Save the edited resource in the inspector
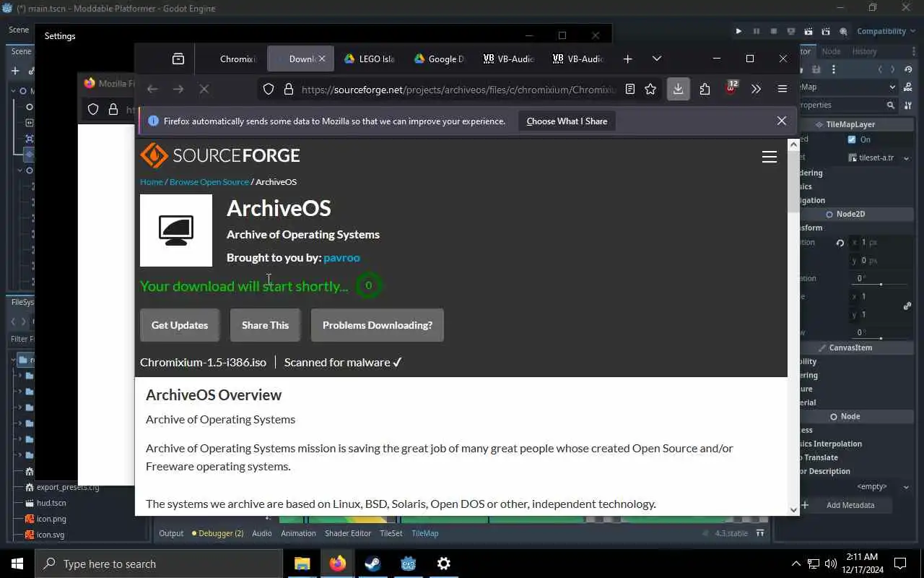 tap(816, 69)
